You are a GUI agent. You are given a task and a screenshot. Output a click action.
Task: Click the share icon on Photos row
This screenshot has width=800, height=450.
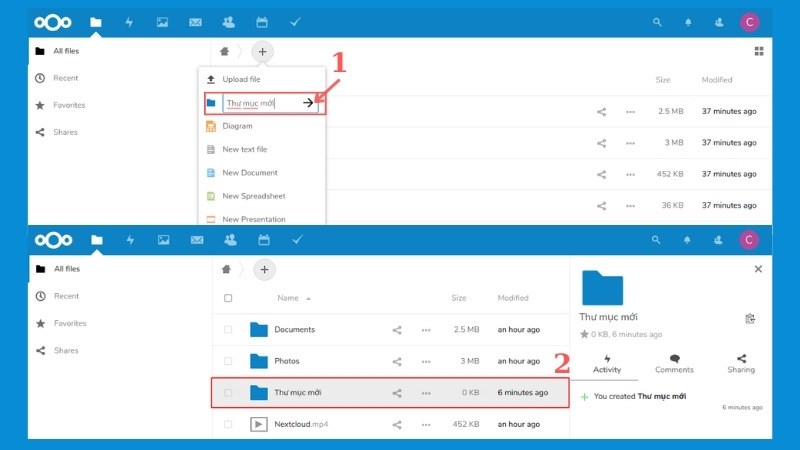[x=397, y=361]
